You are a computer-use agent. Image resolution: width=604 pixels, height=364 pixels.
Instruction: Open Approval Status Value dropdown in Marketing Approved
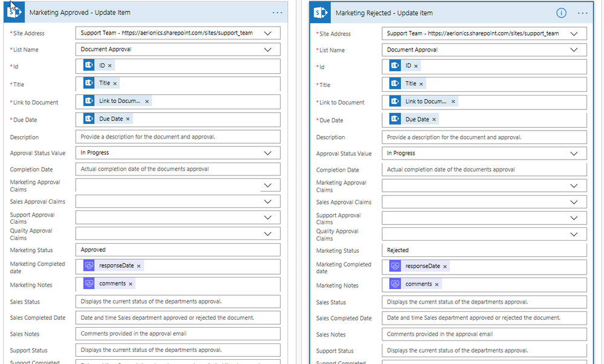pos(268,153)
